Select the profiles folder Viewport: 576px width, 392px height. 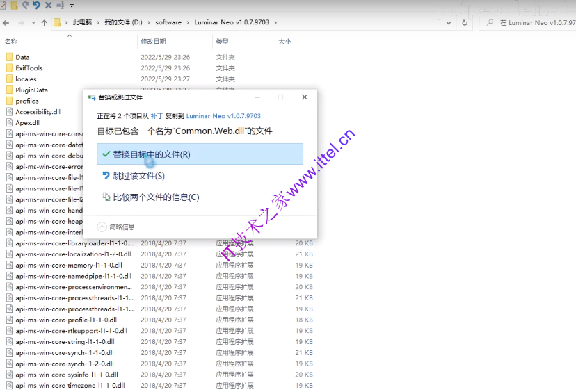(27, 101)
